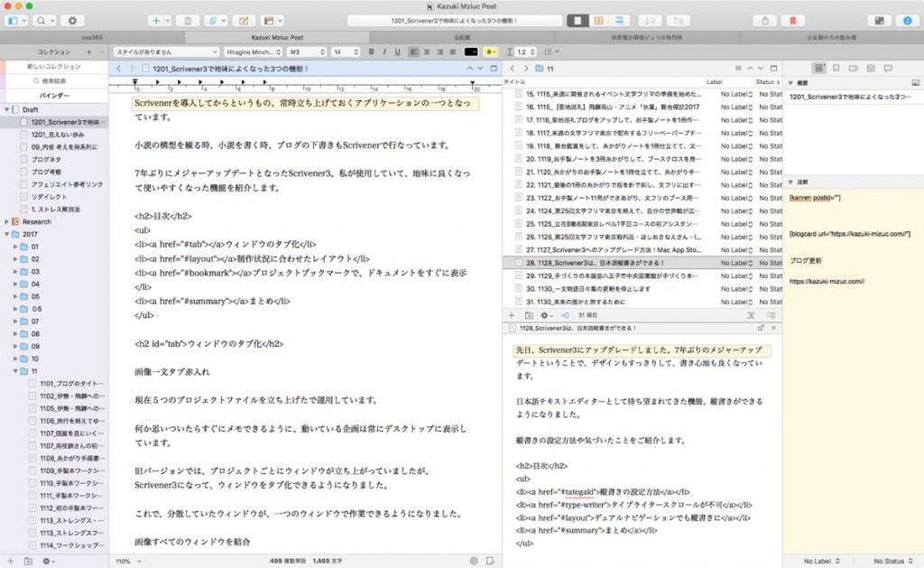Open the 110% zoom dropdown
Image resolution: width=924 pixels, height=568 pixels.
(x=128, y=561)
